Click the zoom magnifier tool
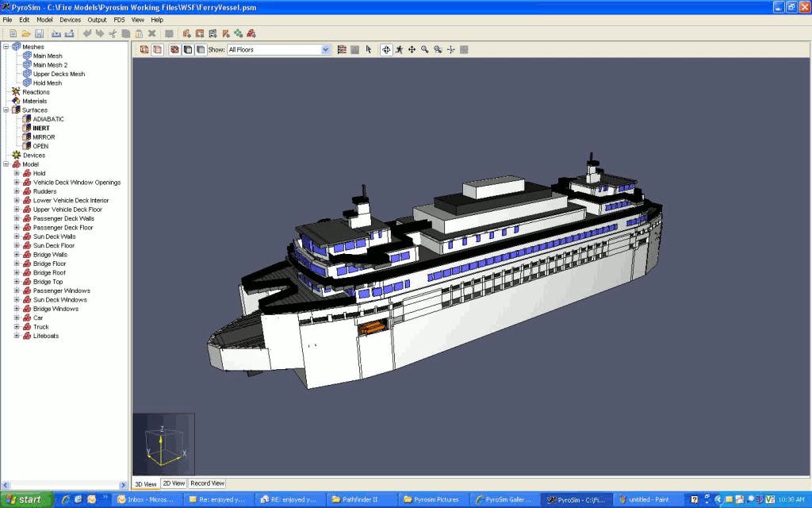This screenshot has width=812, height=508. click(425, 49)
